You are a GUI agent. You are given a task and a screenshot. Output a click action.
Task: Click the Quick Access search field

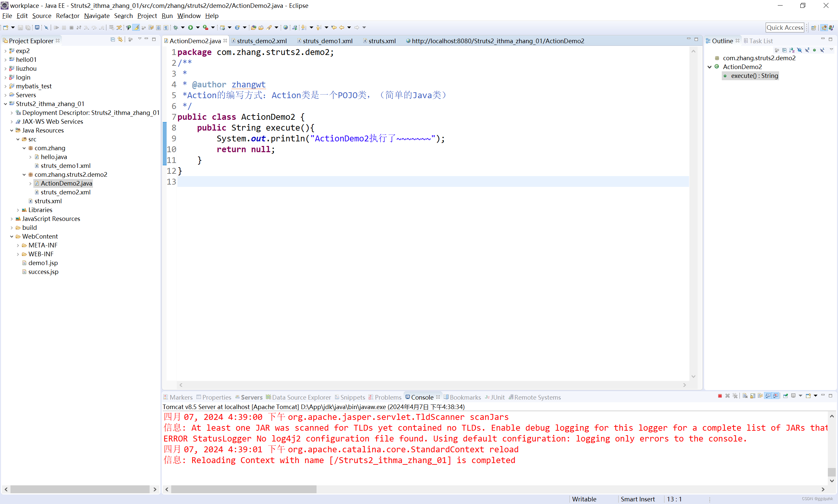785,27
